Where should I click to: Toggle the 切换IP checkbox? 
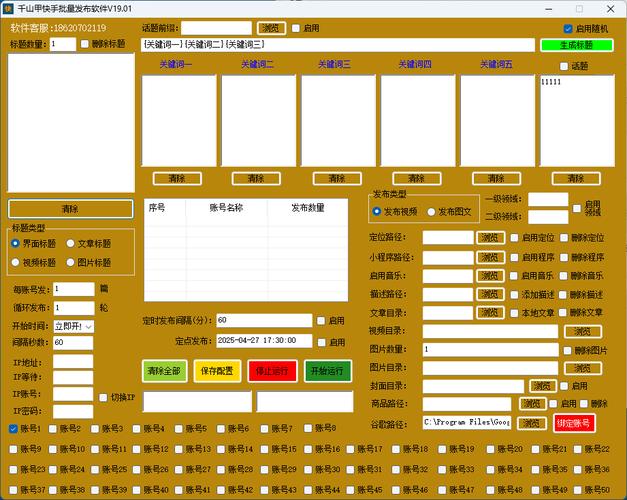103,397
